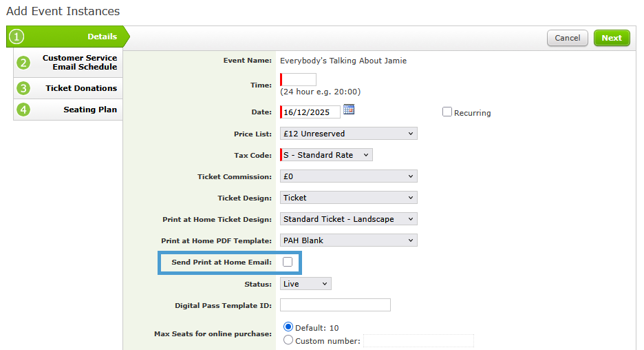Change the Status dropdown from Live

tap(305, 284)
